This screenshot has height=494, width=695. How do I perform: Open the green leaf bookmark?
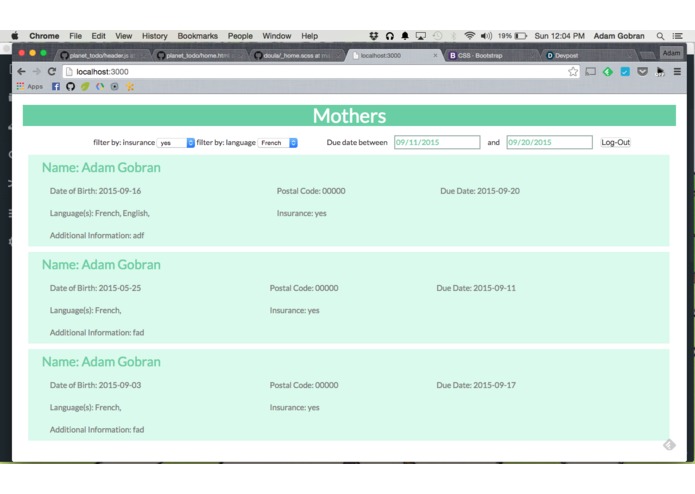[x=85, y=86]
